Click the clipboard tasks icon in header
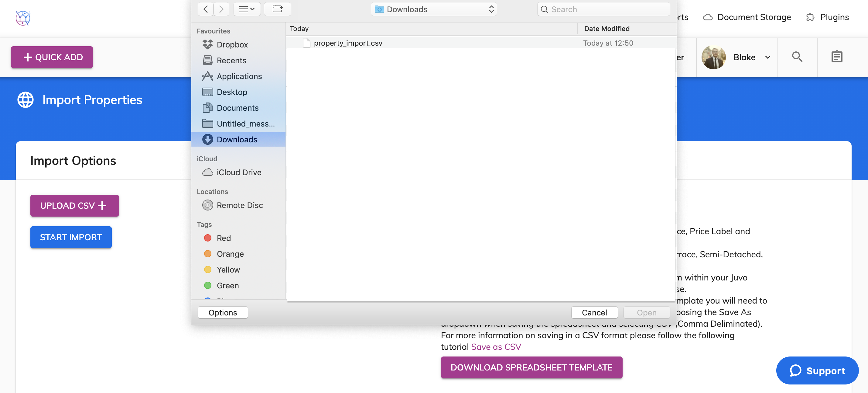The image size is (868, 393). coord(836,57)
